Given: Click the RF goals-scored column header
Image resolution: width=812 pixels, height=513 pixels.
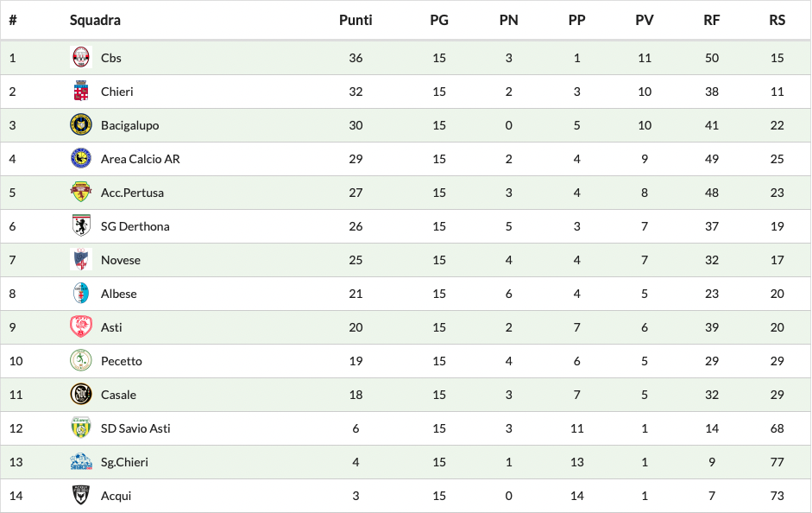Looking at the screenshot, I should click(712, 20).
